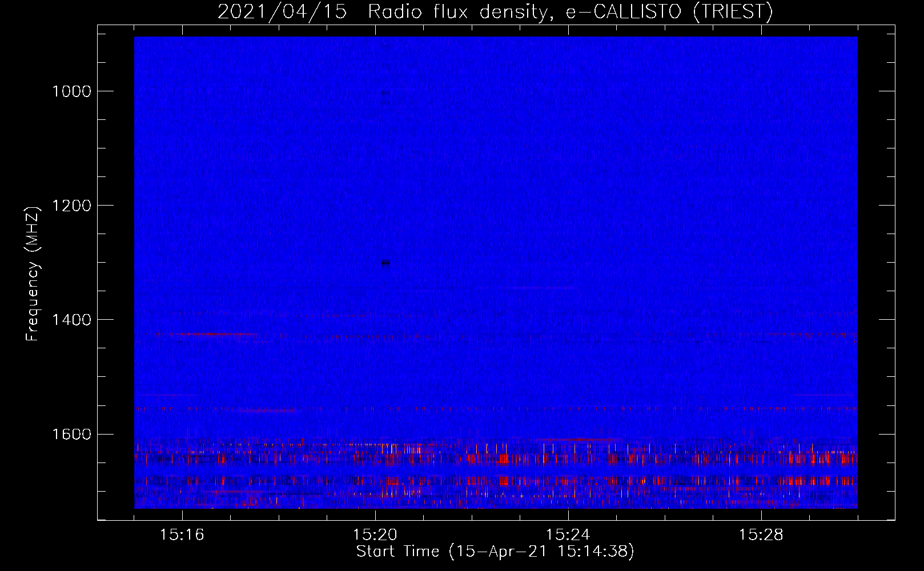Select the 1000 frequency tick label
The height and width of the screenshot is (571, 924).
[71, 91]
